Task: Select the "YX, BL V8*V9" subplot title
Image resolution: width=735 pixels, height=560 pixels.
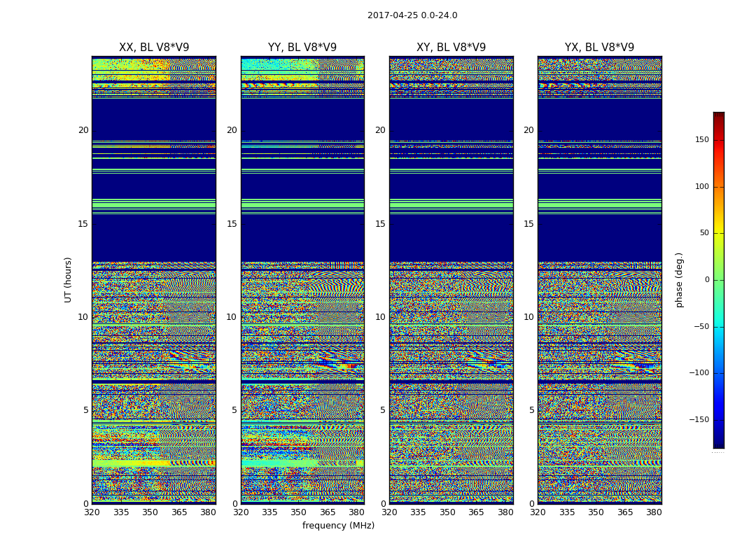Action: (599, 48)
